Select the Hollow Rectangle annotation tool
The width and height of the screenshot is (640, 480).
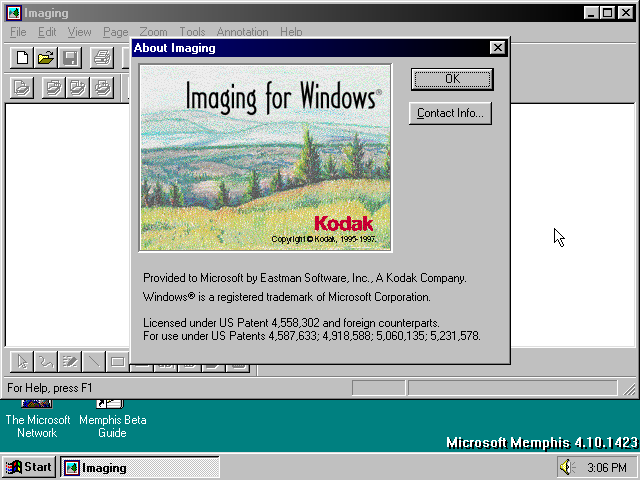click(118, 362)
